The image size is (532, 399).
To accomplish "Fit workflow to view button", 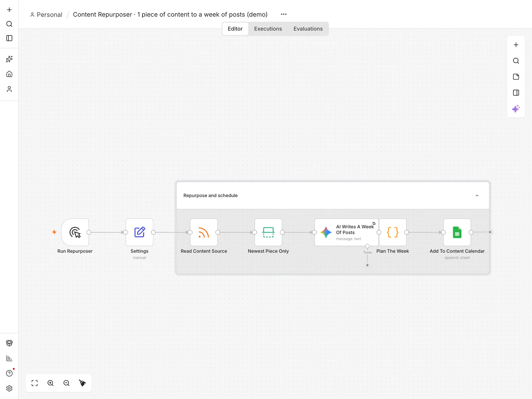I will (x=35, y=383).
